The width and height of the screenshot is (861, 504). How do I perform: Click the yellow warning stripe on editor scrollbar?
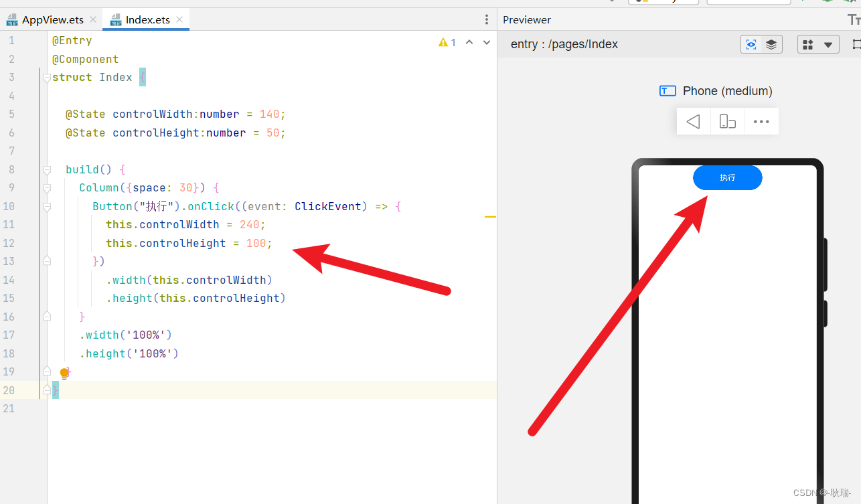click(x=490, y=217)
